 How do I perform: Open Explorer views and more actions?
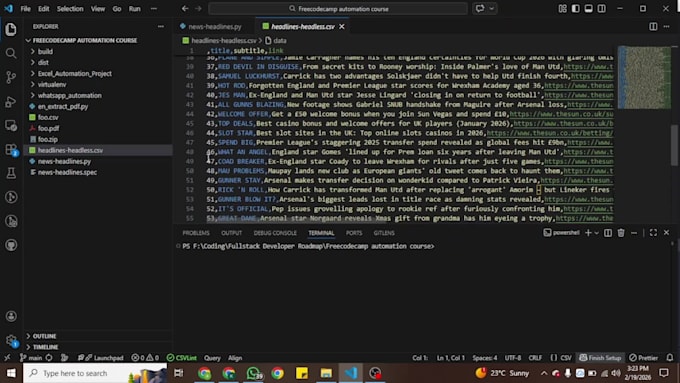(x=161, y=26)
